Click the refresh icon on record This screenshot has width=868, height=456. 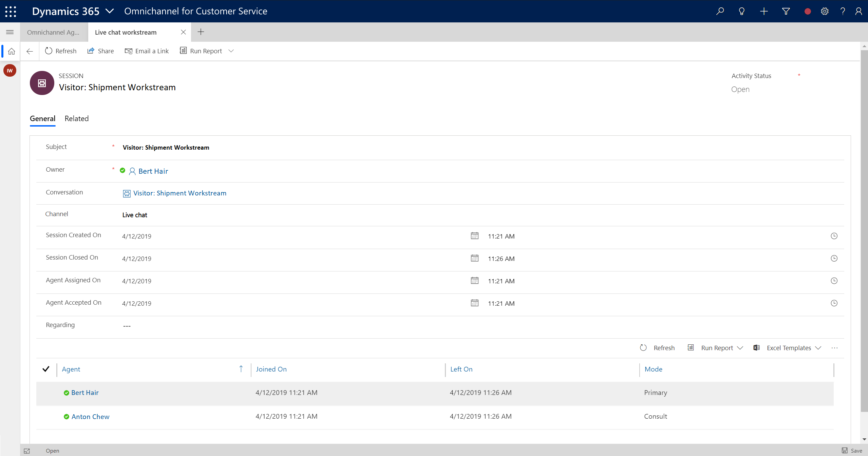tap(49, 51)
